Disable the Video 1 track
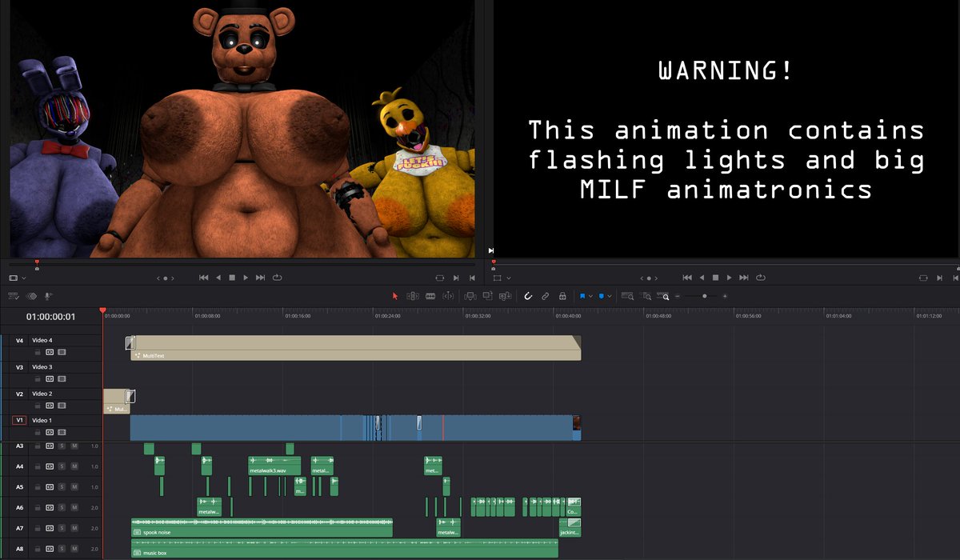Screen dimensions: 960x560 tap(62, 431)
